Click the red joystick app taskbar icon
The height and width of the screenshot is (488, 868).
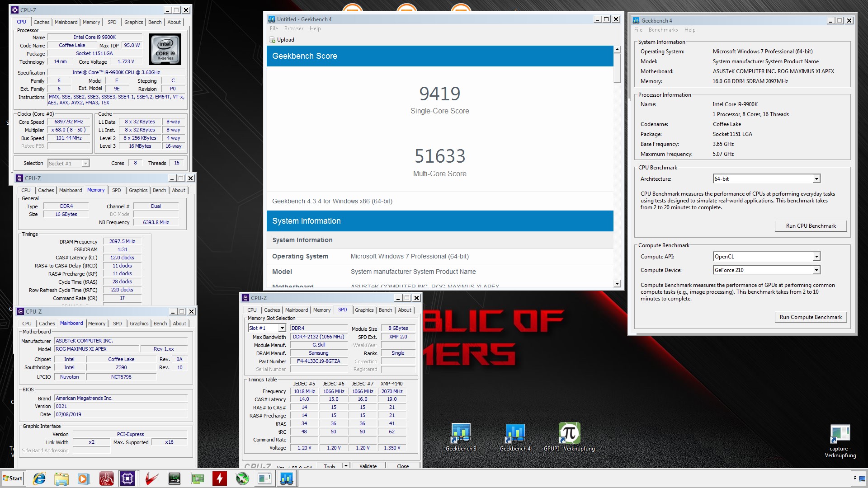[x=106, y=479]
